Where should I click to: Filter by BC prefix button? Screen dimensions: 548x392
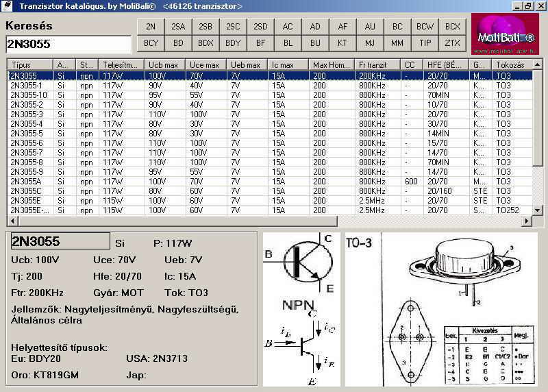tap(397, 27)
